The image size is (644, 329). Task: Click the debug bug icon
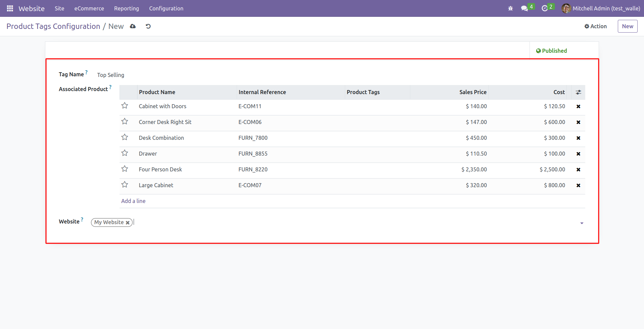click(x=510, y=8)
